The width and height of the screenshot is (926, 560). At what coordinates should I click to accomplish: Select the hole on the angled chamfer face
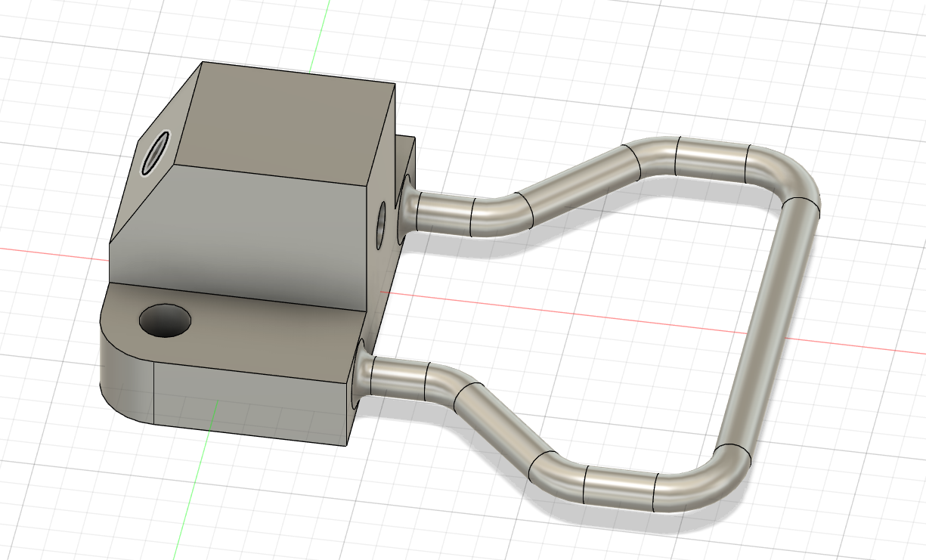coord(155,152)
